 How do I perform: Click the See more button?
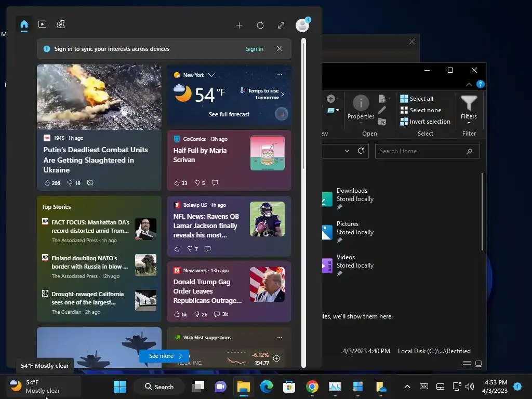tap(164, 356)
